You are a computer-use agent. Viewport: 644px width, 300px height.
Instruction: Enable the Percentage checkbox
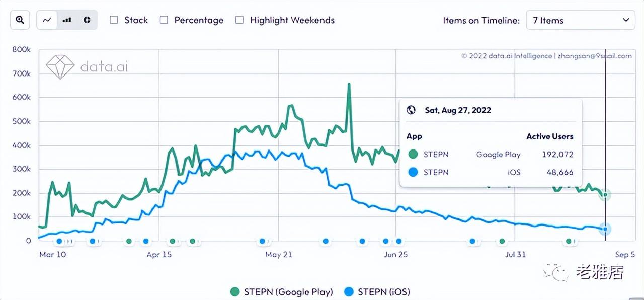pyautogui.click(x=164, y=20)
